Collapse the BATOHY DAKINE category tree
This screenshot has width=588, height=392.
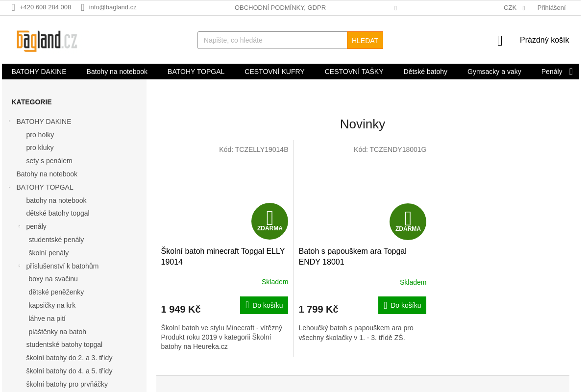point(9,121)
